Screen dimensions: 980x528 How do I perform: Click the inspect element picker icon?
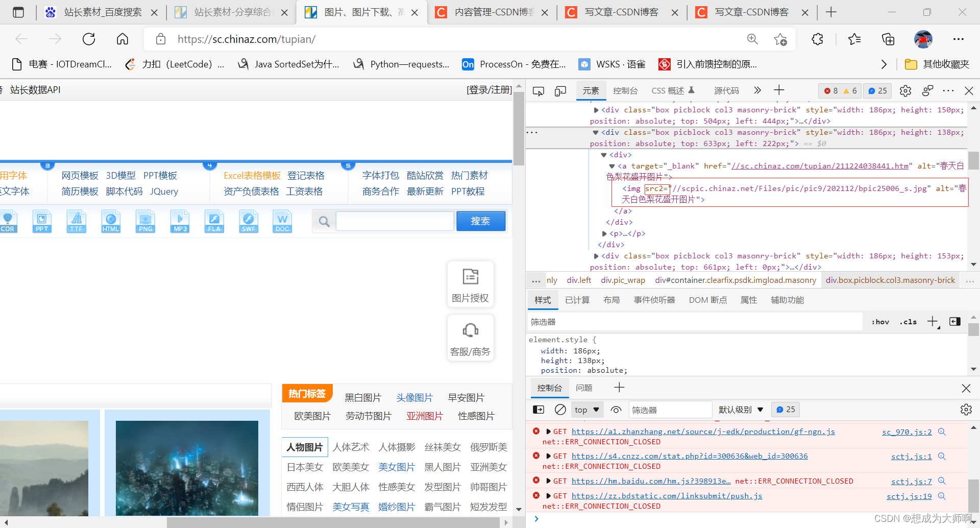click(x=538, y=91)
